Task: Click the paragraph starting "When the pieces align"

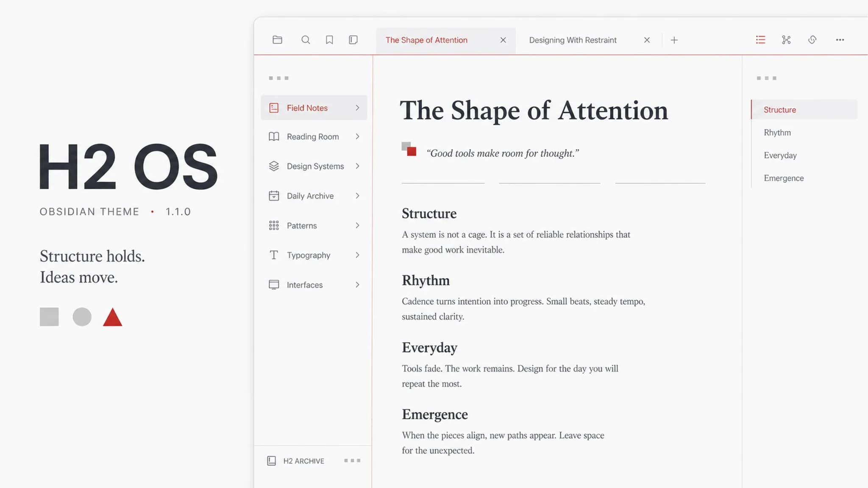Action: [503, 443]
